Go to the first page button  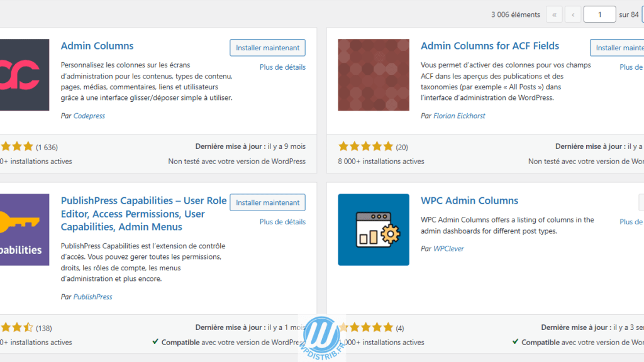554,14
